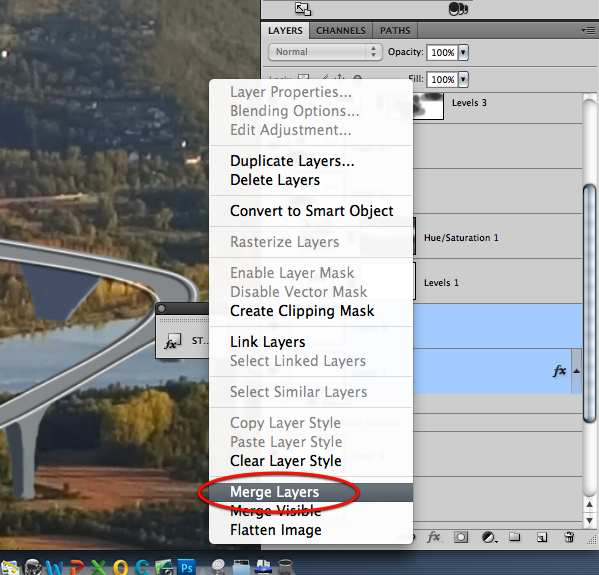Switch to the Channels tab
Viewport: 599px width, 575px height.
(340, 31)
